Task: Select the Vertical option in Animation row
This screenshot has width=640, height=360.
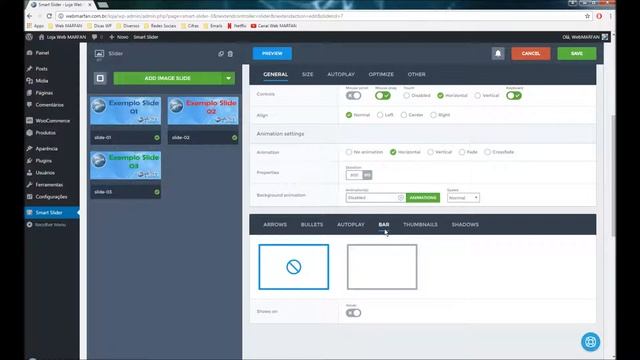Action: tap(430, 152)
